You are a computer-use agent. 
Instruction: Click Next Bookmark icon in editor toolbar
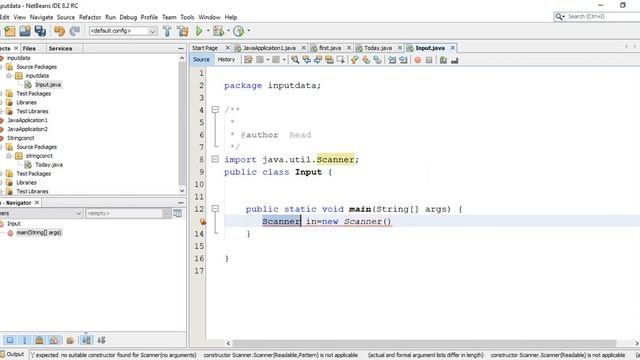[366, 60]
